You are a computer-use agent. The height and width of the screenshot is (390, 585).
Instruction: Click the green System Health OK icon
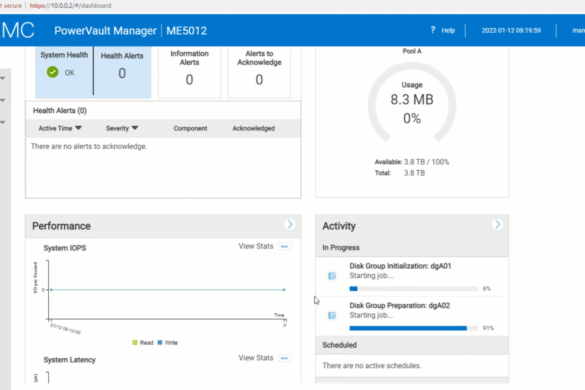pyautogui.click(x=53, y=72)
